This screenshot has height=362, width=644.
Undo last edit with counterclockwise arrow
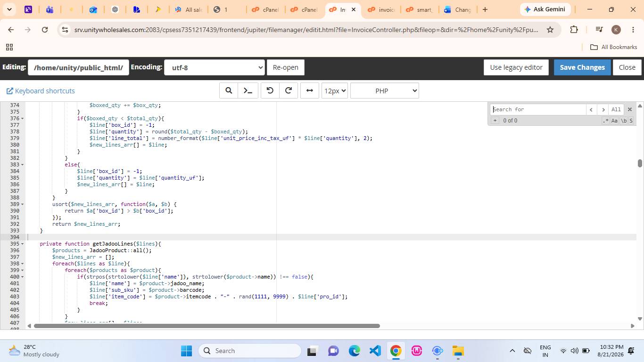(270, 90)
